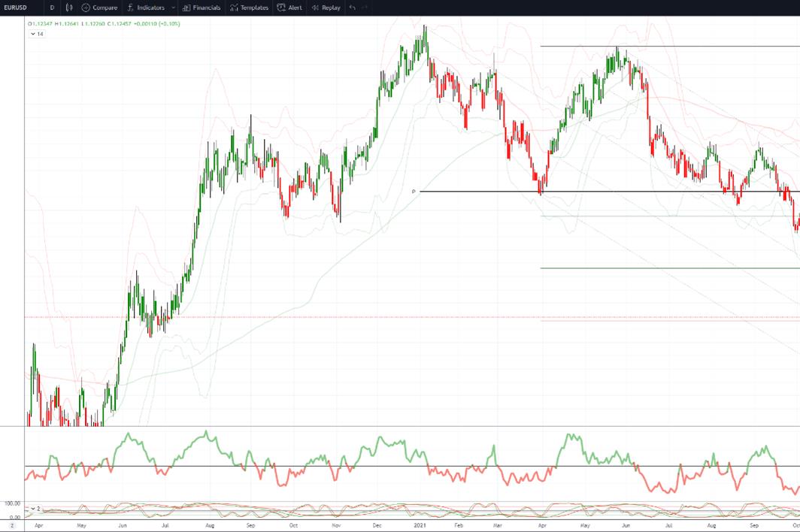Open indicator Templates
Screen dimensions: 800x532
click(249, 8)
